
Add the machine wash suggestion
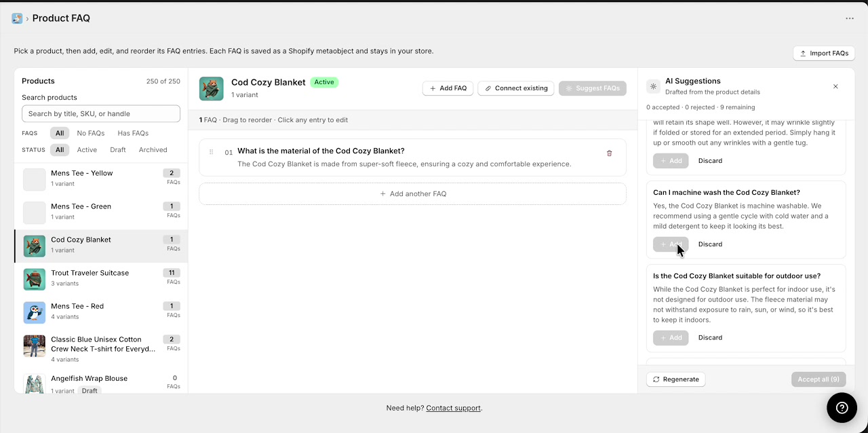(x=671, y=244)
